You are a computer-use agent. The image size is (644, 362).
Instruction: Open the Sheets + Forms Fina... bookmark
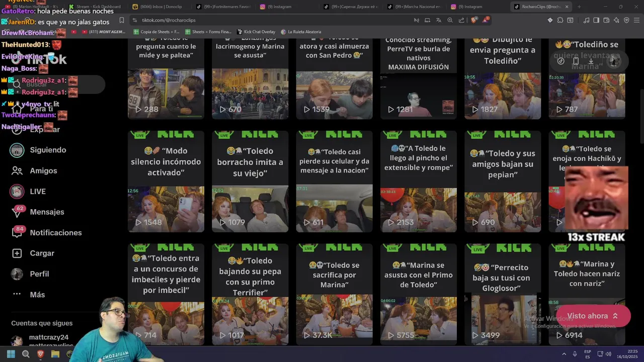(x=208, y=32)
